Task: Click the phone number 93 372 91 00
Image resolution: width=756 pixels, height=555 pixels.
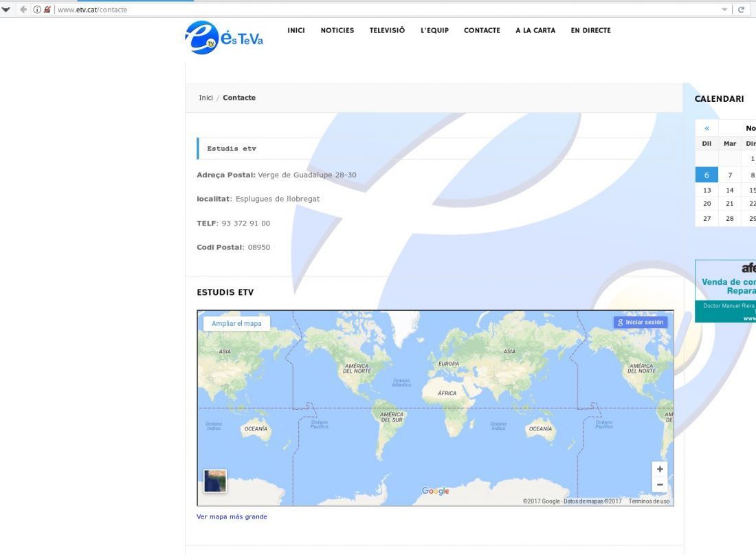Action: pyautogui.click(x=246, y=224)
